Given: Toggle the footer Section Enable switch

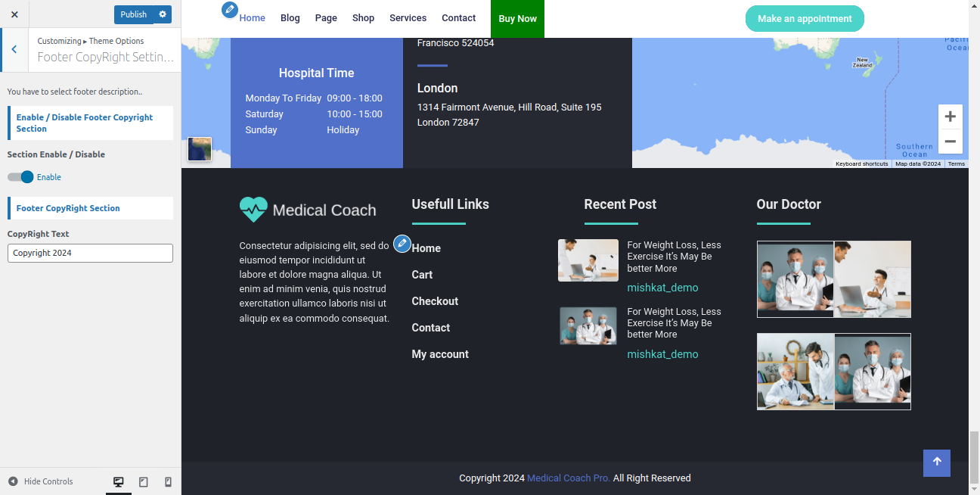Looking at the screenshot, I should [21, 177].
